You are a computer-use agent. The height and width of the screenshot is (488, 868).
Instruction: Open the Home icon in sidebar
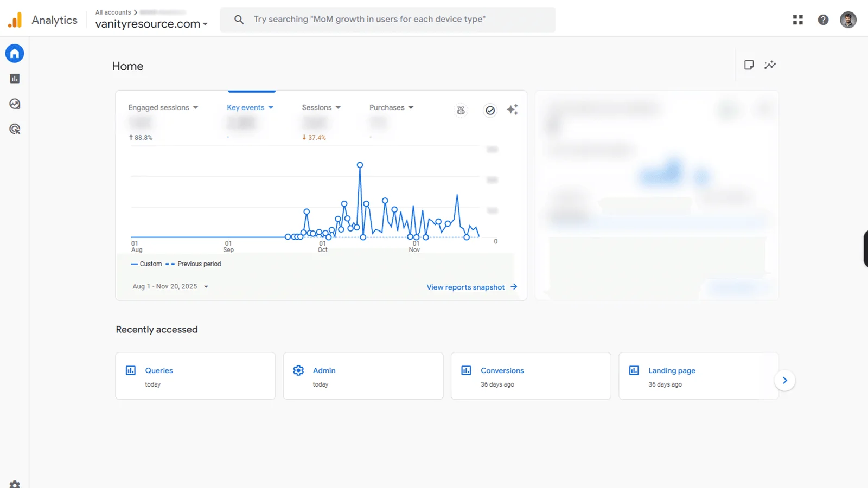[15, 53]
